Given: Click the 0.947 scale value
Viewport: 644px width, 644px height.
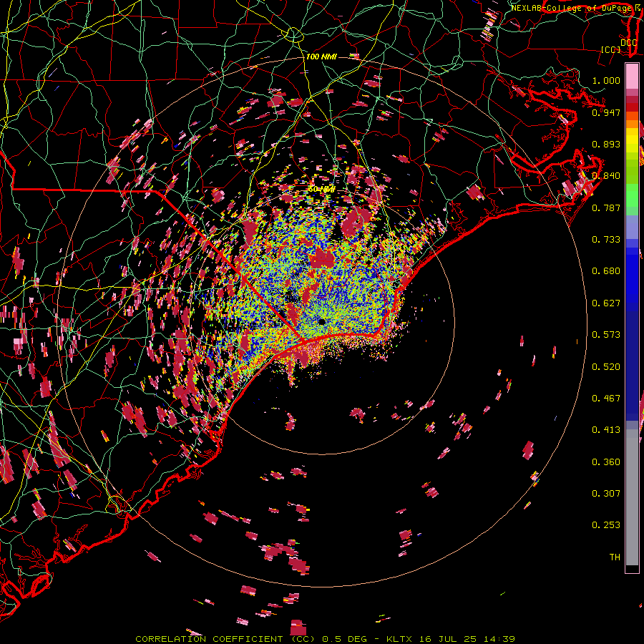Looking at the screenshot, I should pyautogui.click(x=606, y=112).
